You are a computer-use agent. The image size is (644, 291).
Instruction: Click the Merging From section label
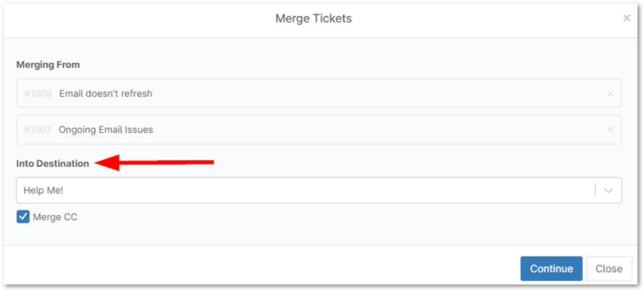(x=48, y=65)
